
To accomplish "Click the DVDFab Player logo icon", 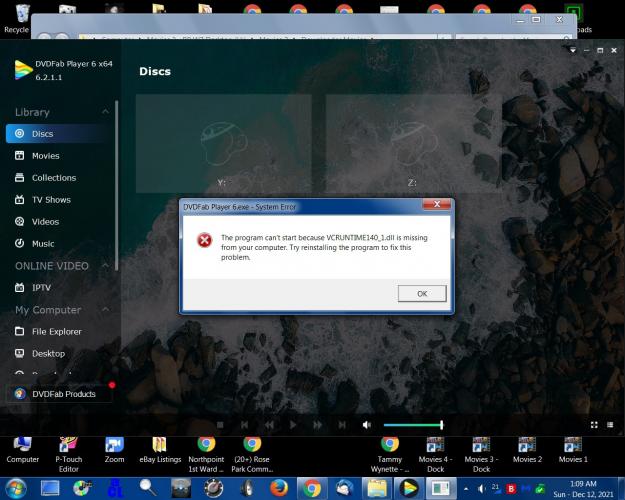I will point(23,69).
